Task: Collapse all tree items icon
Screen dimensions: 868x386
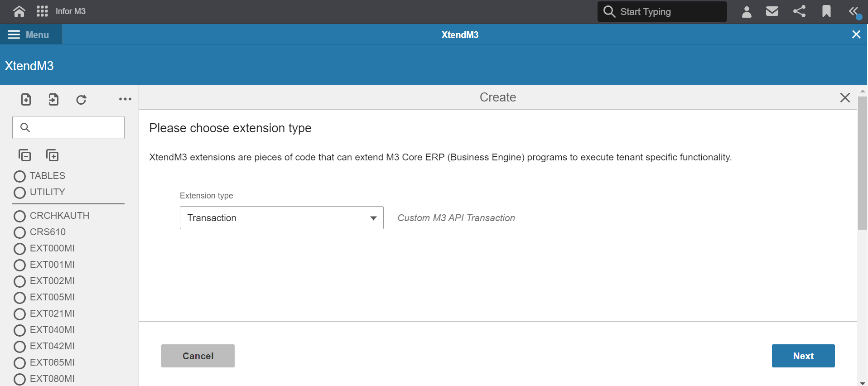Action: (24, 155)
